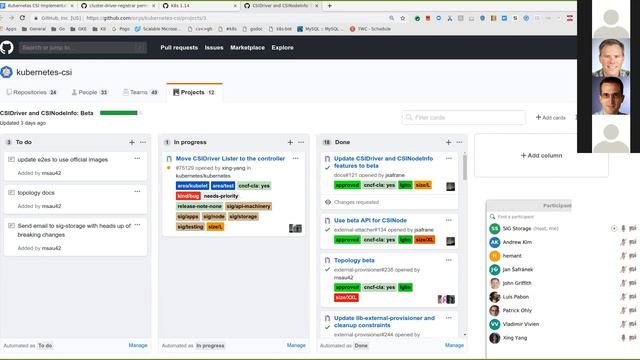
Task: Click the Add column button
Action: [541, 156]
